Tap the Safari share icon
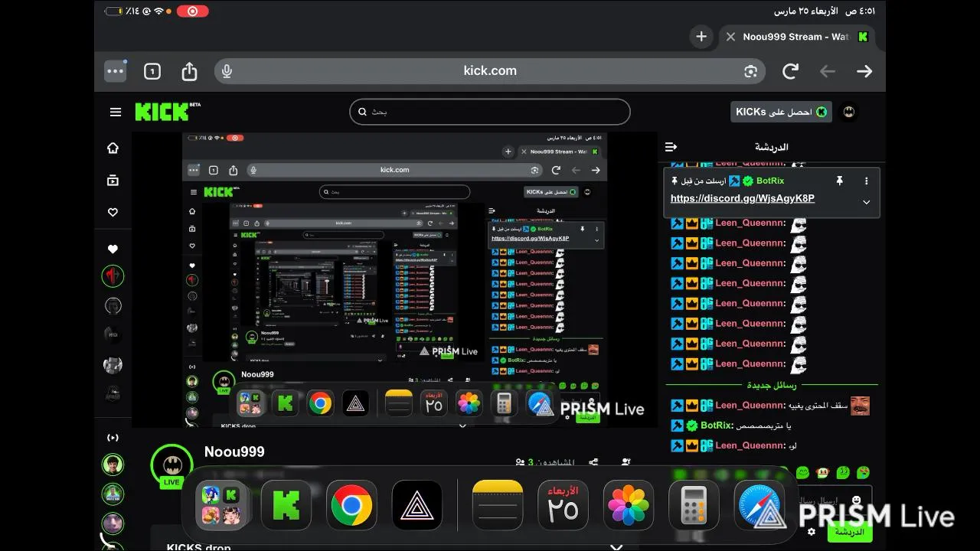This screenshot has height=551, width=980. click(189, 71)
